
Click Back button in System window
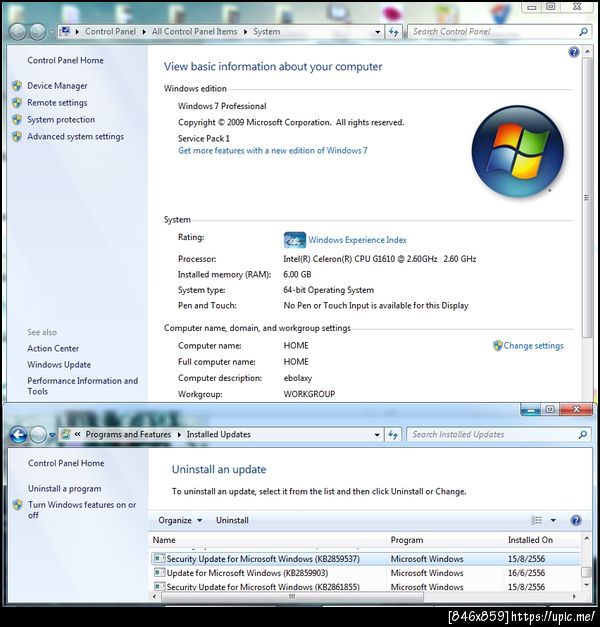pos(18,32)
